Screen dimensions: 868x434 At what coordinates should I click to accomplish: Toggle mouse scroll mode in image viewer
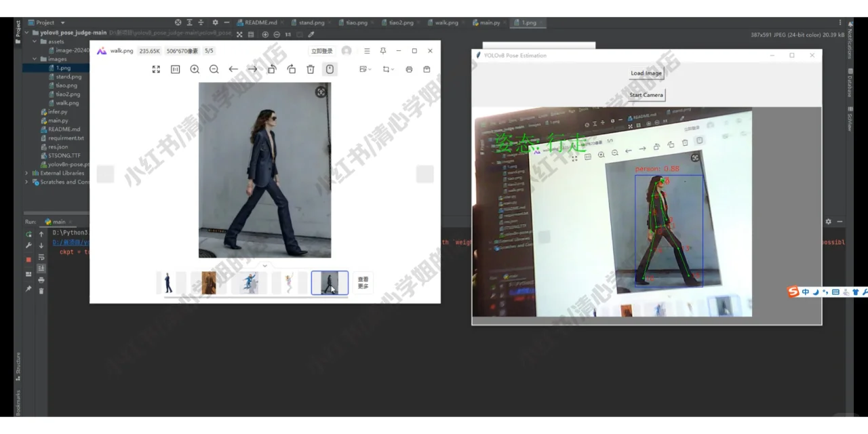(x=330, y=69)
